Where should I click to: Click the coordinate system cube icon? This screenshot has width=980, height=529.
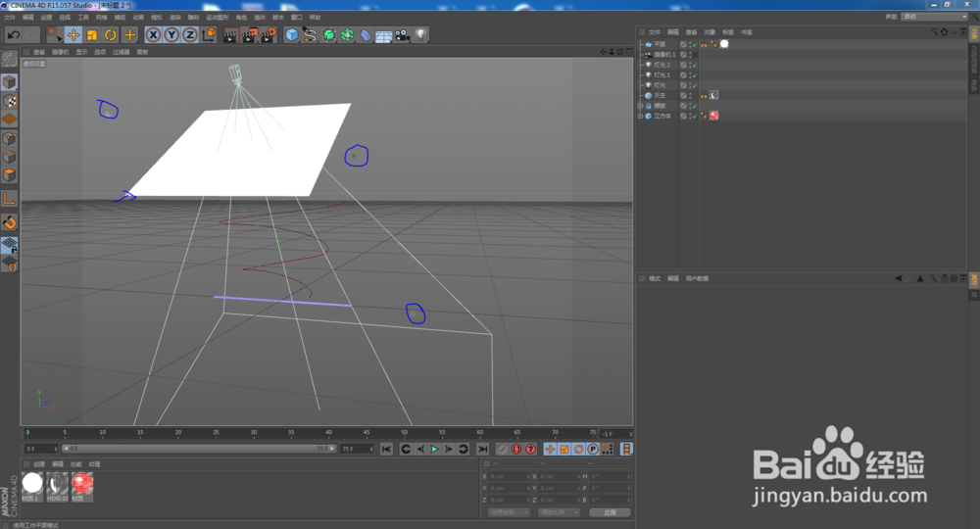209,34
